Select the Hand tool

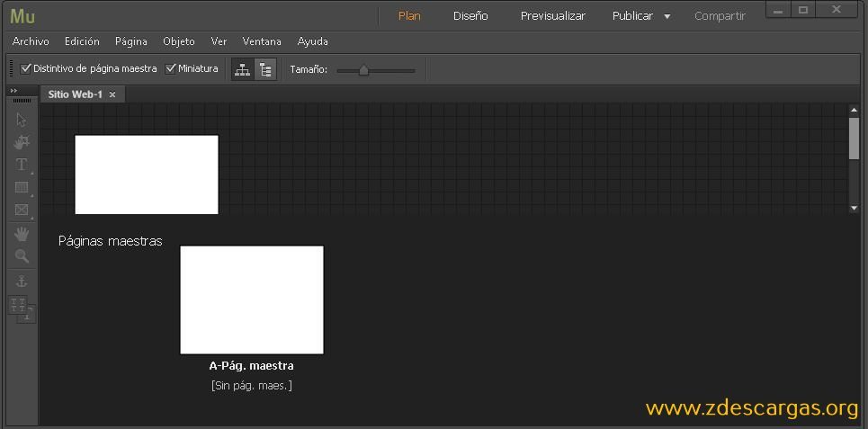[x=22, y=234]
